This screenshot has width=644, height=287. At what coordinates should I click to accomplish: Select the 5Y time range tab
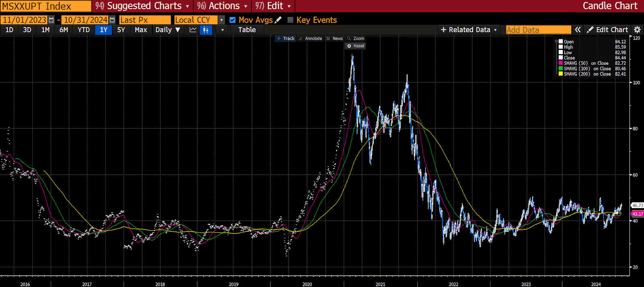coord(121,30)
